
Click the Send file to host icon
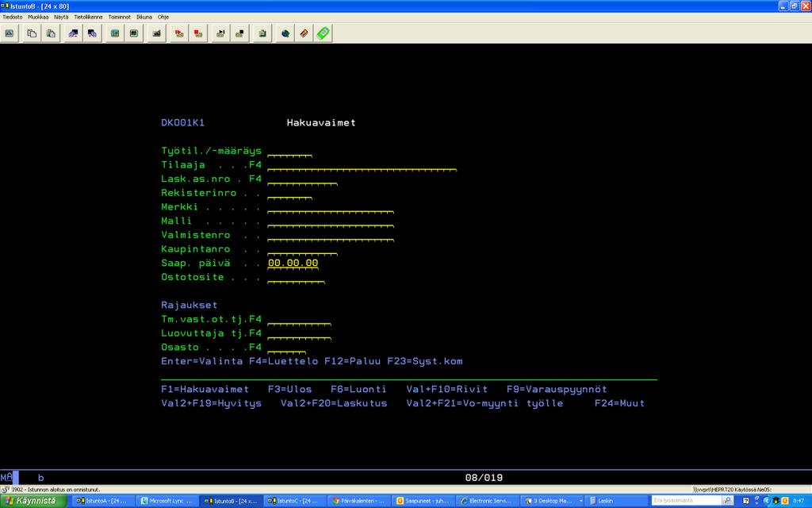coord(73,33)
